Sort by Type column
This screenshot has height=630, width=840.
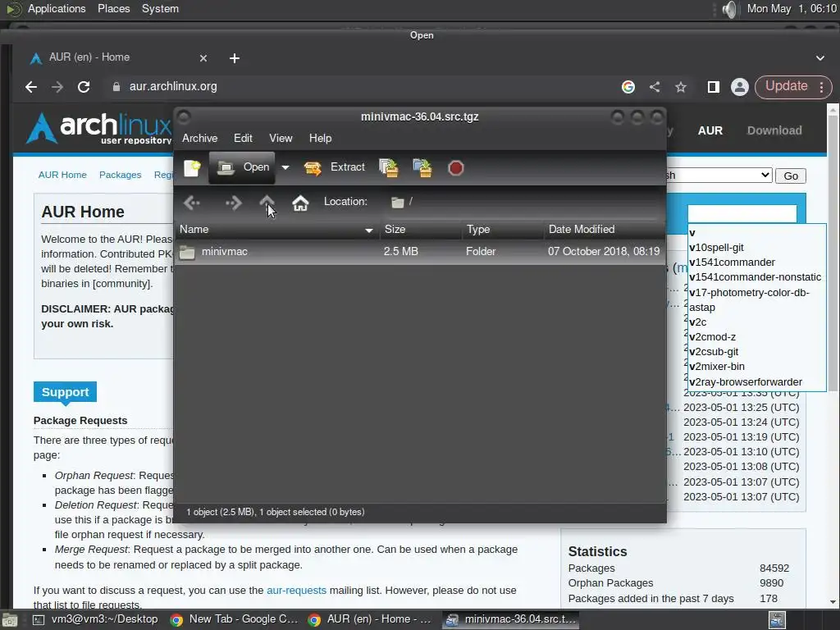pyautogui.click(x=503, y=230)
